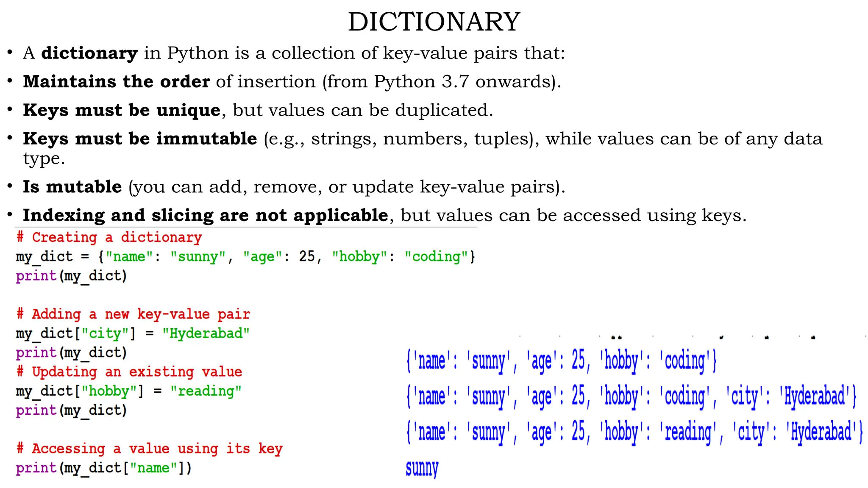
Task: Click the 'sunny' output at the bottom
Action: click(422, 468)
